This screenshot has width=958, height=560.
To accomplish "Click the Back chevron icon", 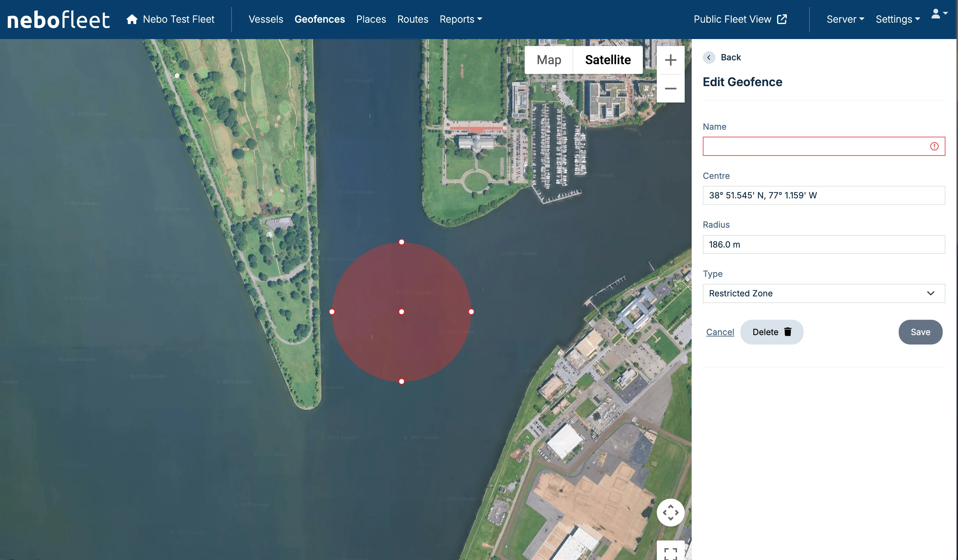I will 709,58.
